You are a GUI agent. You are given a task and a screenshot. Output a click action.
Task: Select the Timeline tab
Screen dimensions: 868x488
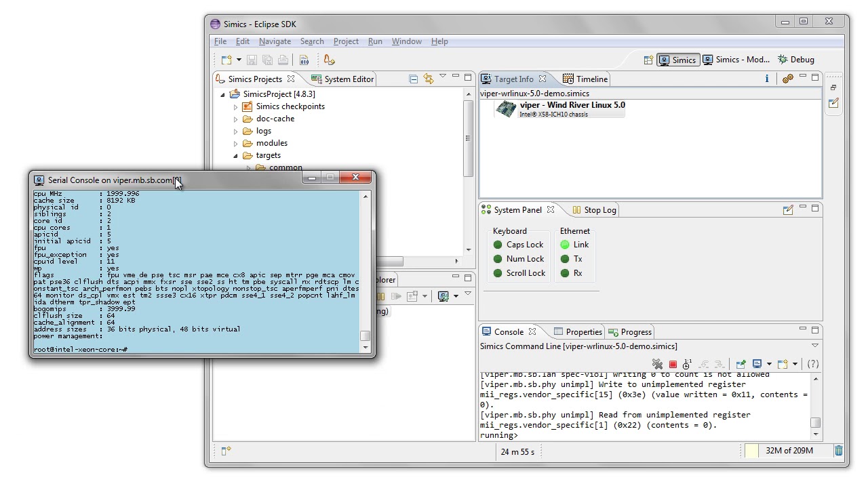pyautogui.click(x=585, y=79)
